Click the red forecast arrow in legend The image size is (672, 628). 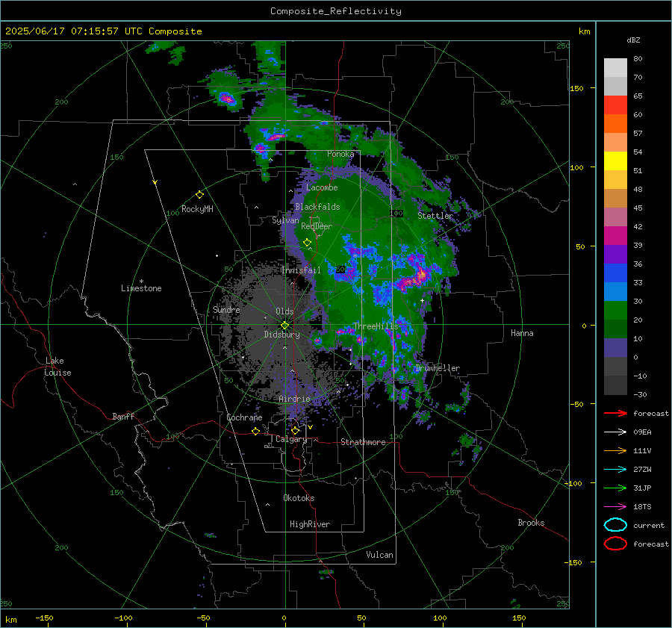pos(615,413)
